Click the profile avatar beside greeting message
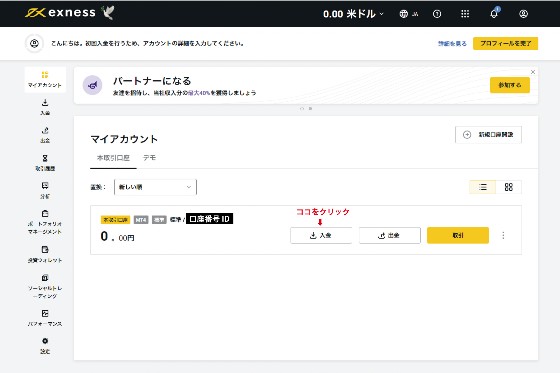The width and height of the screenshot is (560, 373). point(34,43)
